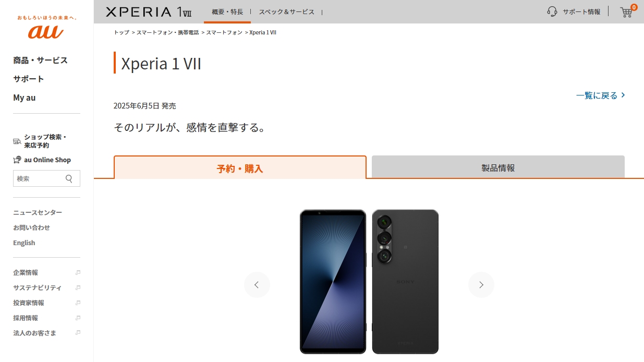Open the shopping cart icon
This screenshot has height=362, width=644.
626,12
